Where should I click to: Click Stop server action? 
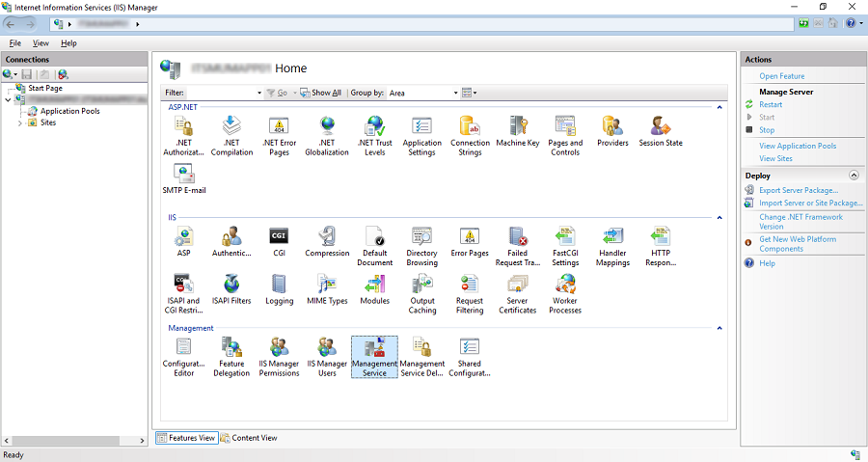[767, 130]
